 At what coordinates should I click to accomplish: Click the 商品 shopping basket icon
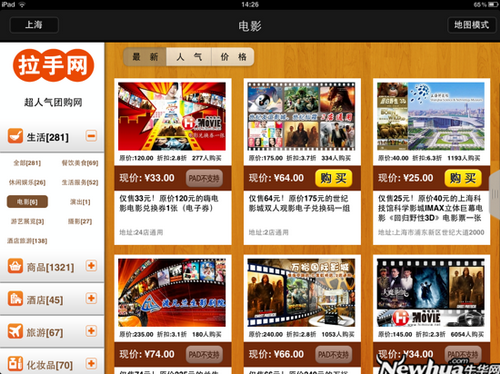click(x=15, y=266)
